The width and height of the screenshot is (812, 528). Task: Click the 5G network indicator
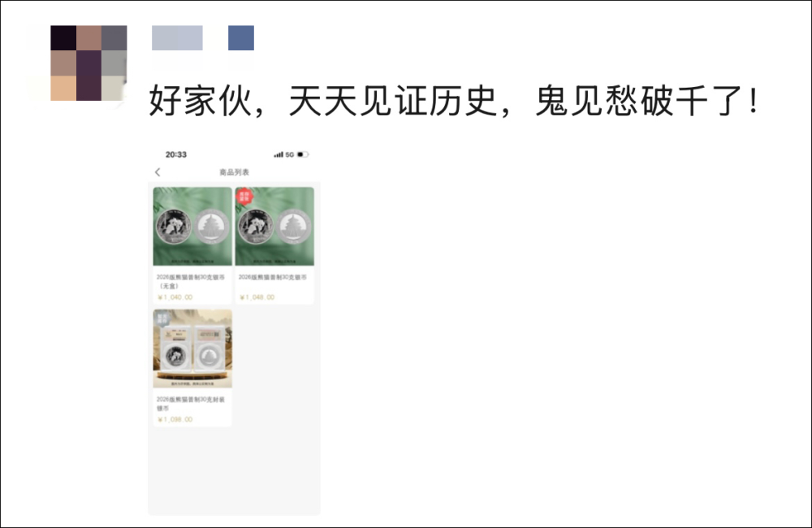tap(290, 154)
